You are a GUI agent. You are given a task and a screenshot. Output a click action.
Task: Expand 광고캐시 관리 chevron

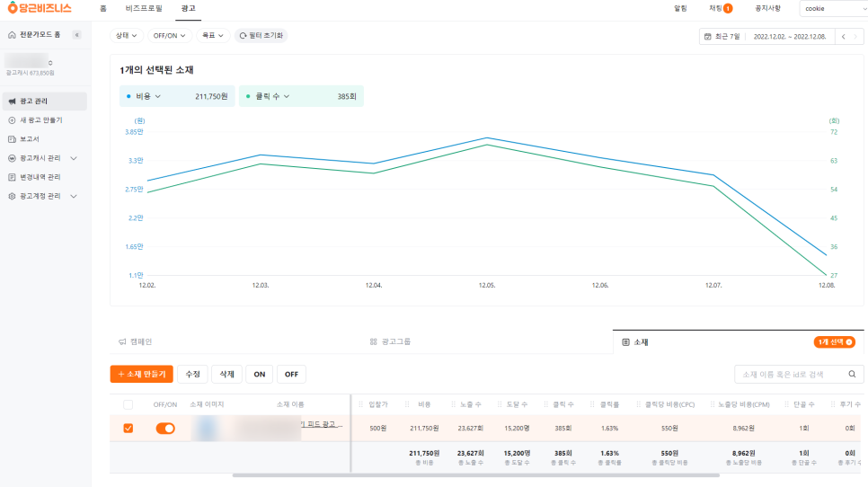point(74,158)
